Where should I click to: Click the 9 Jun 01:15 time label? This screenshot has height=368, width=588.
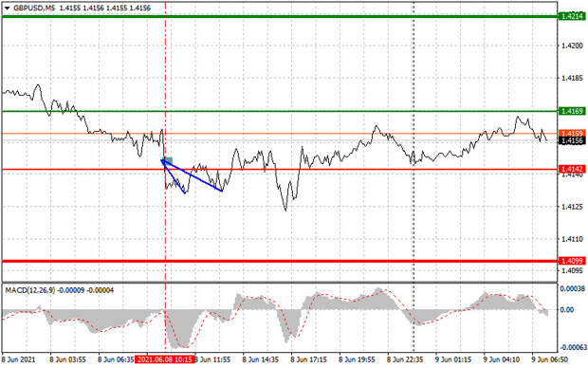[453, 359]
